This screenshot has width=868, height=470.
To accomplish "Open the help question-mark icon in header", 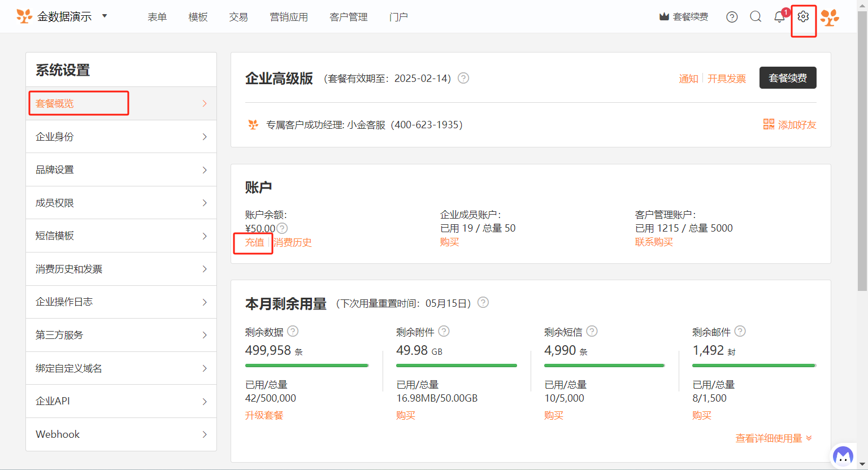I will click(732, 17).
